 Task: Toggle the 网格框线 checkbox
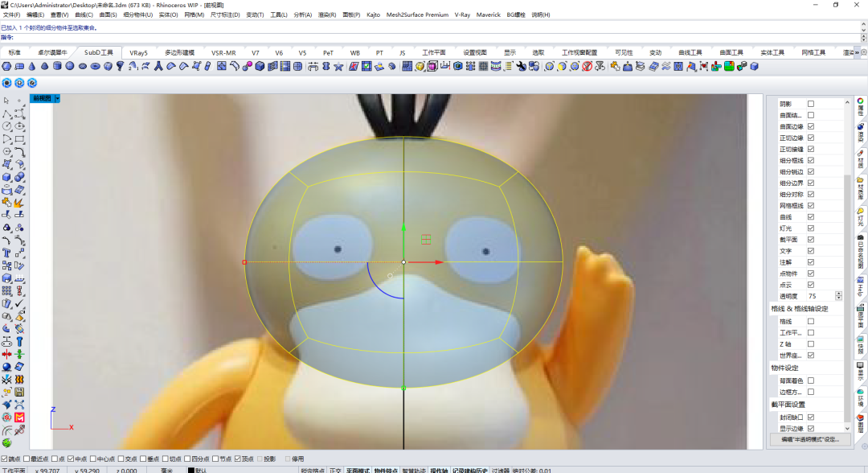pos(811,205)
